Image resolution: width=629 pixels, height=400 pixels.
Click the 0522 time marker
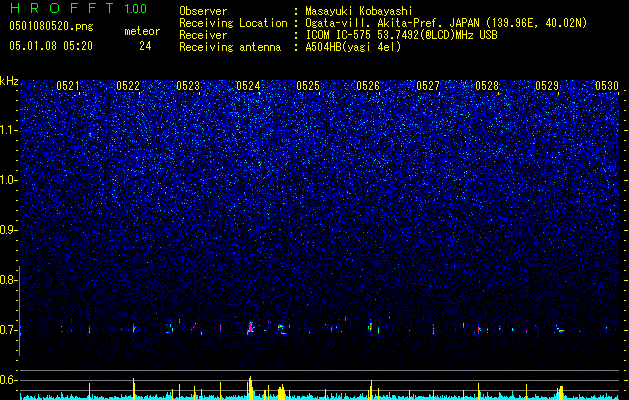click(x=128, y=86)
